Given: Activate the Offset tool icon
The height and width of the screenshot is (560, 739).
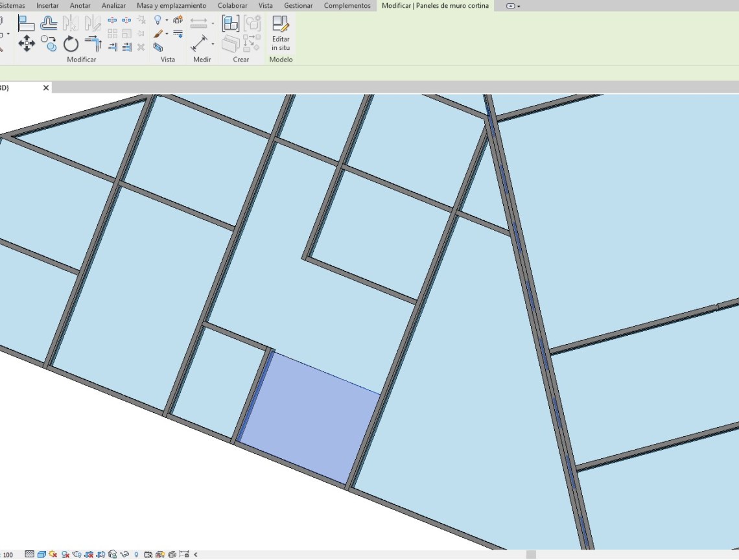Looking at the screenshot, I should click(49, 23).
